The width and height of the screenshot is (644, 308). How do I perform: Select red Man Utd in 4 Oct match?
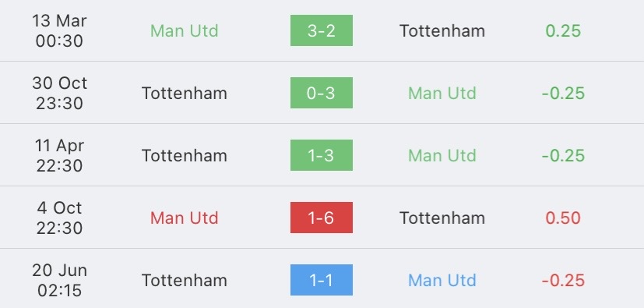pos(184,218)
